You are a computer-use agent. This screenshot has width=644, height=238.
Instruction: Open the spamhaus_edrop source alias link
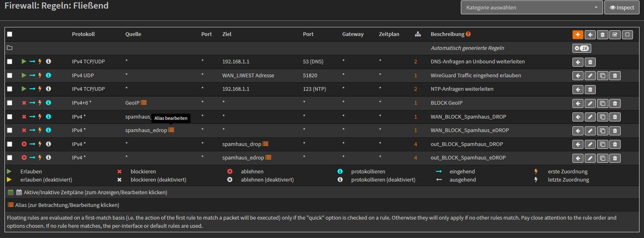click(x=146, y=130)
